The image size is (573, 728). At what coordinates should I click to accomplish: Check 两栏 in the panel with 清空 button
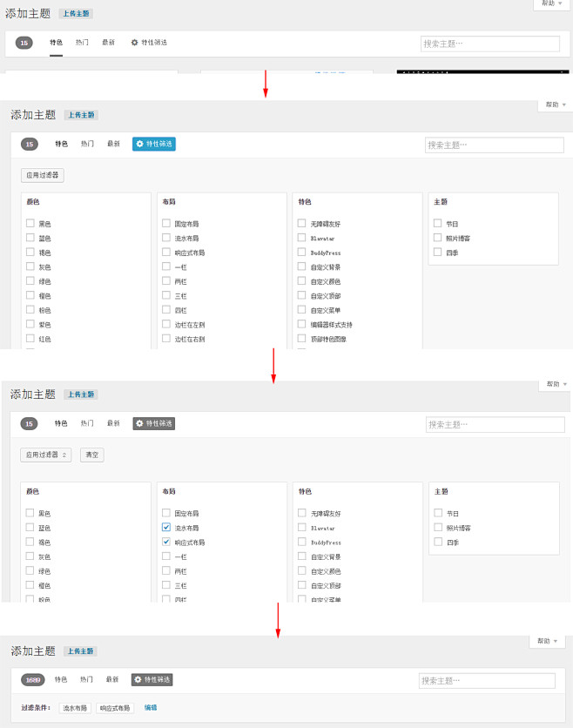166,570
